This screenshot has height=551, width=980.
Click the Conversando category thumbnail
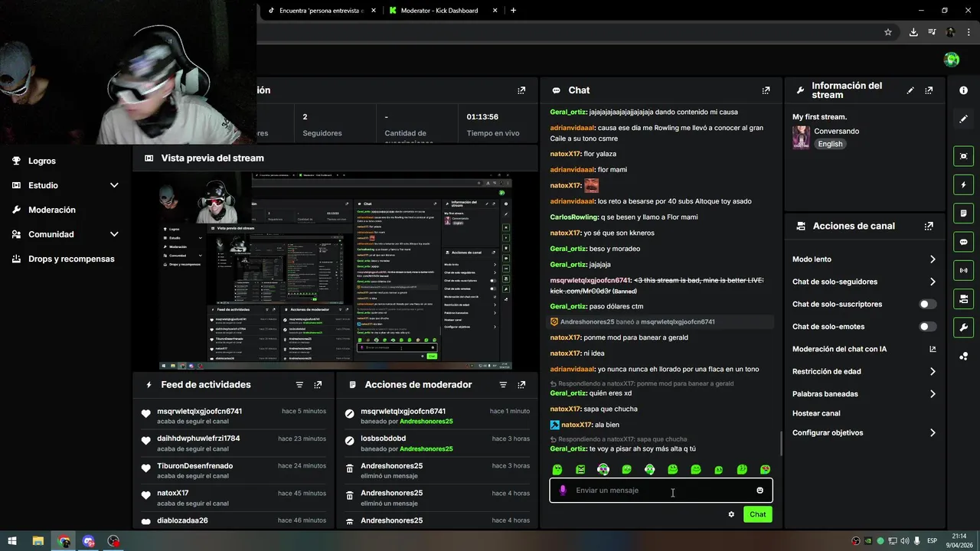(801, 138)
